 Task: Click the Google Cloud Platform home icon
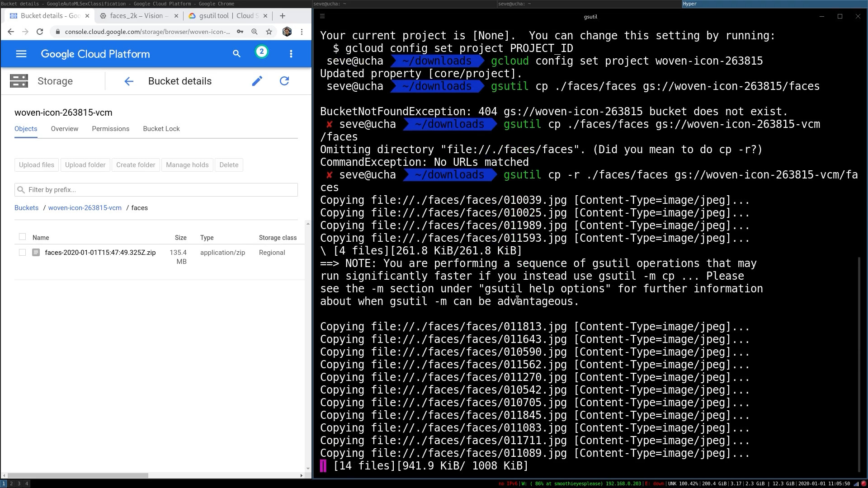click(95, 54)
